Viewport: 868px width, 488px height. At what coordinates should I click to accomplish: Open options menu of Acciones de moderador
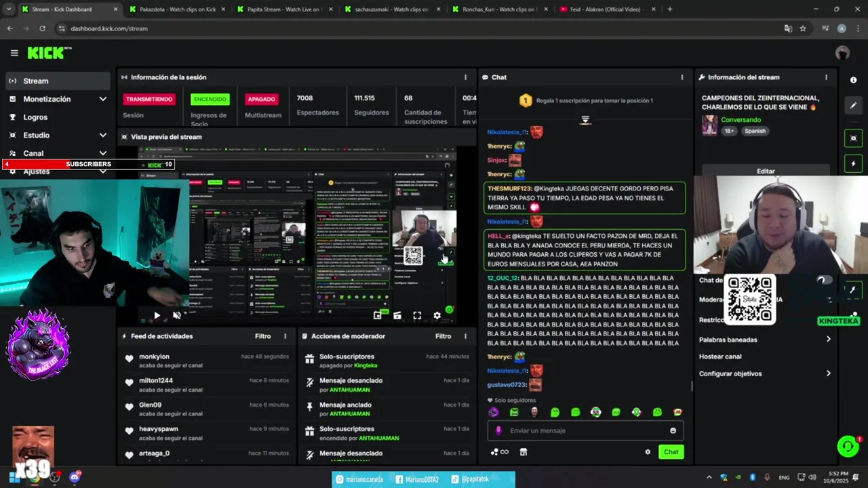(x=465, y=336)
